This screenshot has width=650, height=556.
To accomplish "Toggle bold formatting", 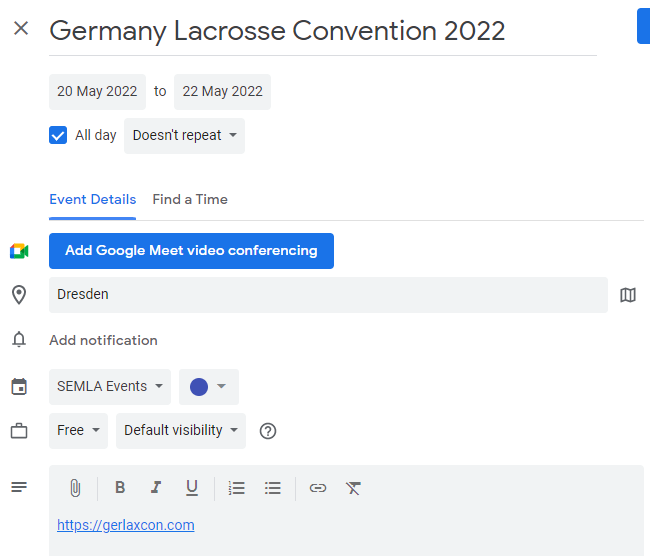I will tap(120, 488).
